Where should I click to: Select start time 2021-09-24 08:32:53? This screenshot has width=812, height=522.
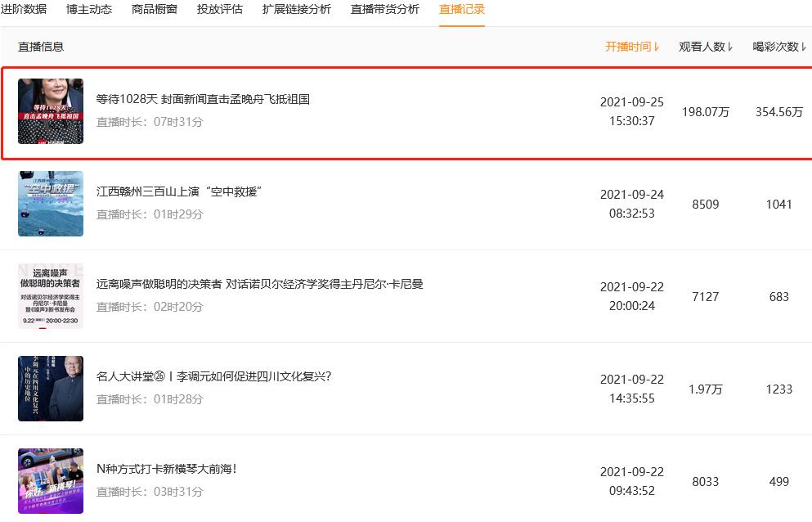632,204
